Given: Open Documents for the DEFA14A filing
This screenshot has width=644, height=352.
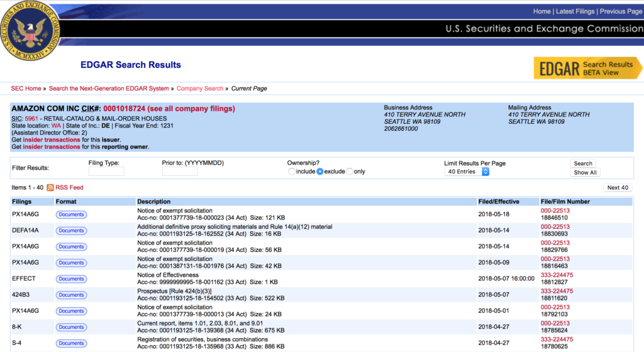Looking at the screenshot, I should tap(71, 231).
